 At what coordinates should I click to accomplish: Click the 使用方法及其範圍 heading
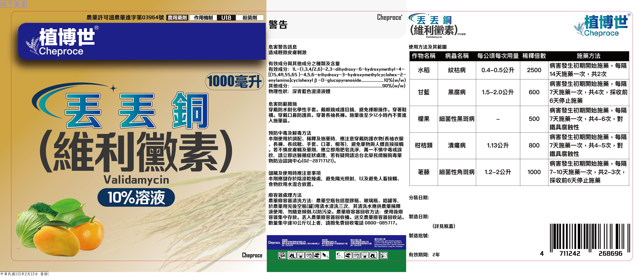tap(428, 47)
